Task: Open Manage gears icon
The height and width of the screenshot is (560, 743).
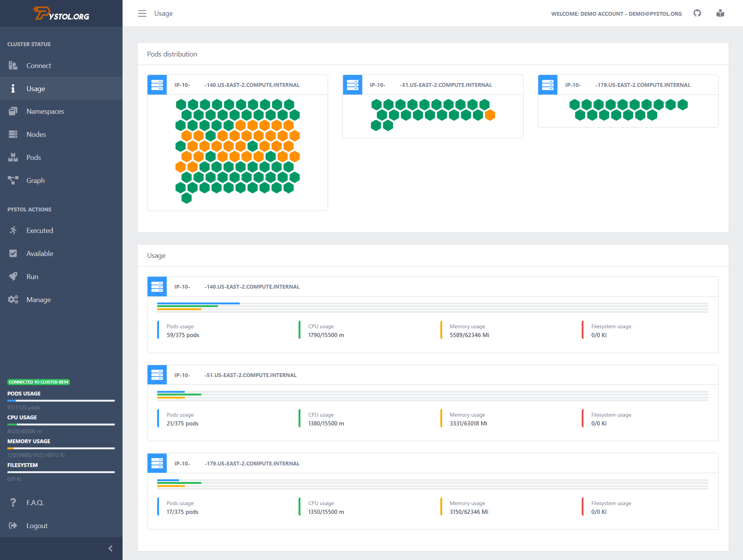Action: click(x=13, y=299)
